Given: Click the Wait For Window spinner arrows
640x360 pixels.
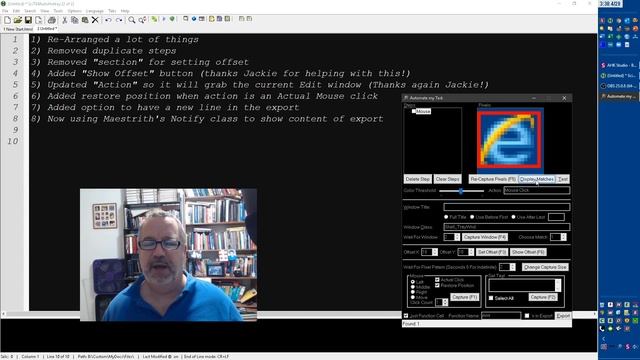Looking at the screenshot, I should pyautogui.click(x=457, y=237).
